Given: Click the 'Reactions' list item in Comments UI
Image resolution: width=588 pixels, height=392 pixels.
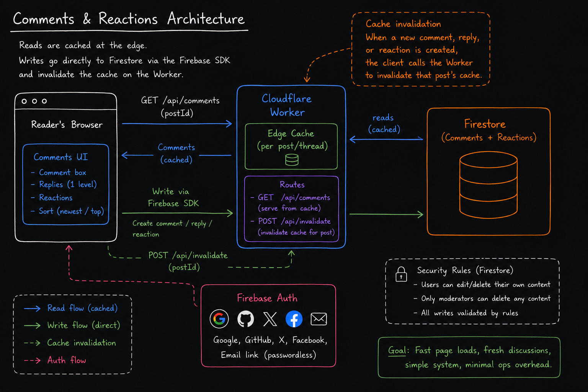Looking at the screenshot, I should point(56,198).
